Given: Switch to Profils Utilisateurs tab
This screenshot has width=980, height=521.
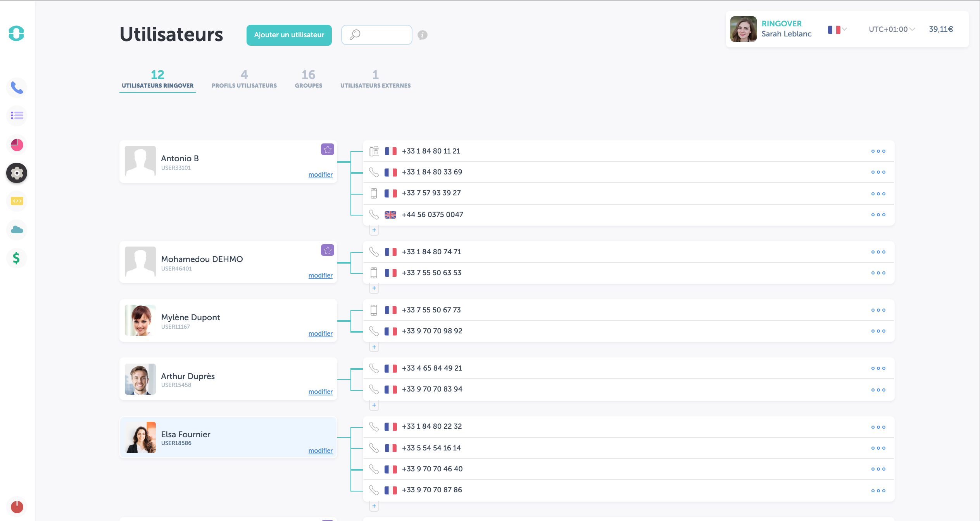Looking at the screenshot, I should (x=244, y=79).
